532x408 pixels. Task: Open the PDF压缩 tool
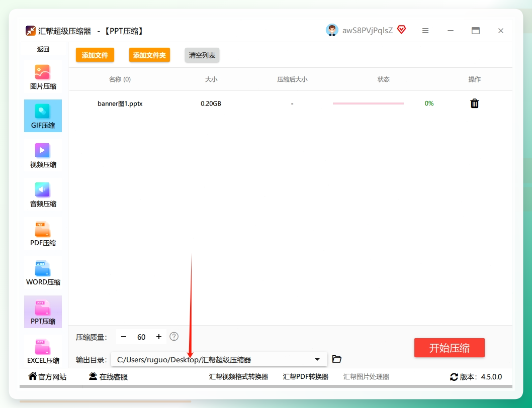[43, 233]
